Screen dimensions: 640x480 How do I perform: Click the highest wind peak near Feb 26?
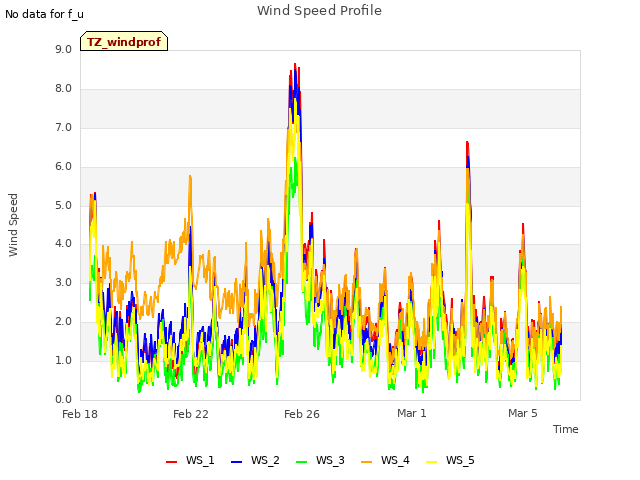(295, 65)
